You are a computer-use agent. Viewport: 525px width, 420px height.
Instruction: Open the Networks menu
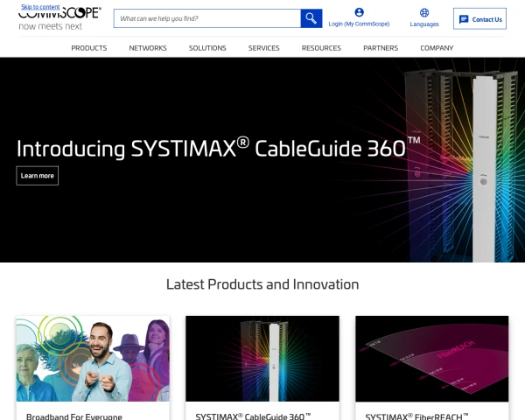148,48
